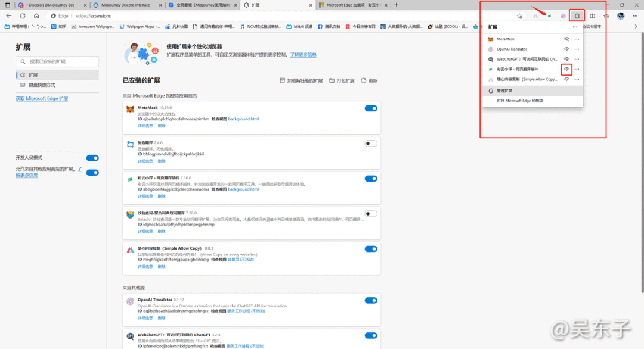Select 键盘快捷方式 in the left sidebar
This screenshot has height=349, width=644.
(x=57, y=85)
